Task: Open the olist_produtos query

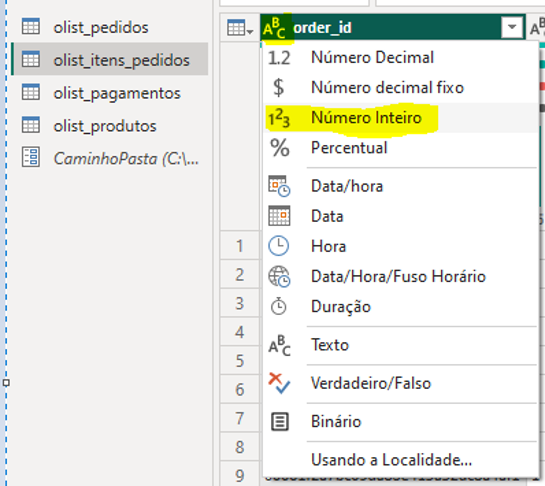Action: [x=110, y=125]
